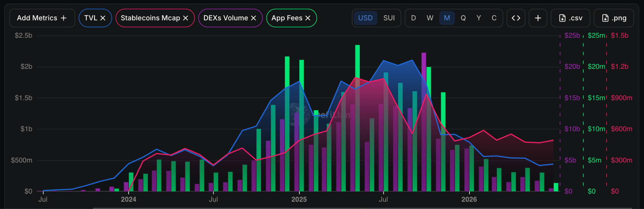Click the $1b left axis label
644x209 pixels.
[x=26, y=129]
